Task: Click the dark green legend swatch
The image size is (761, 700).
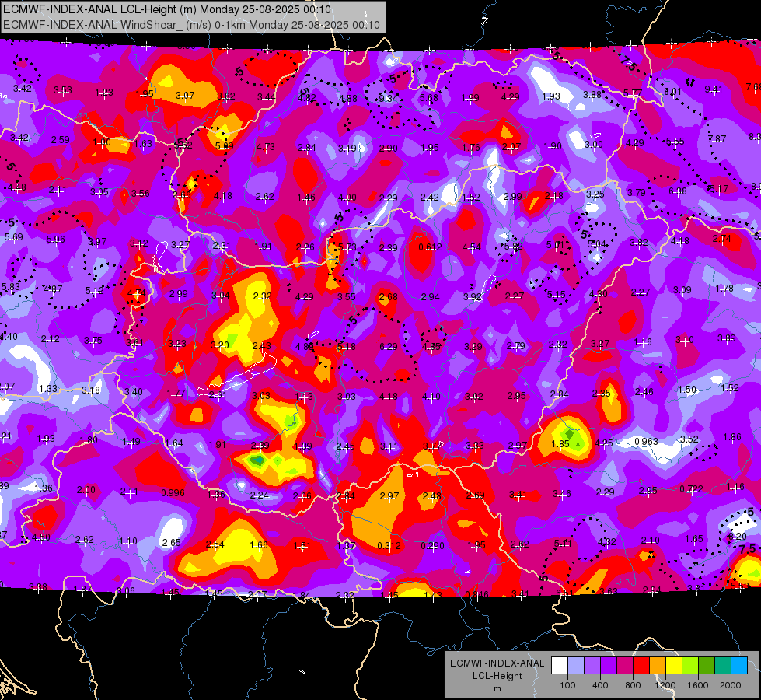Action: [x=706, y=666]
